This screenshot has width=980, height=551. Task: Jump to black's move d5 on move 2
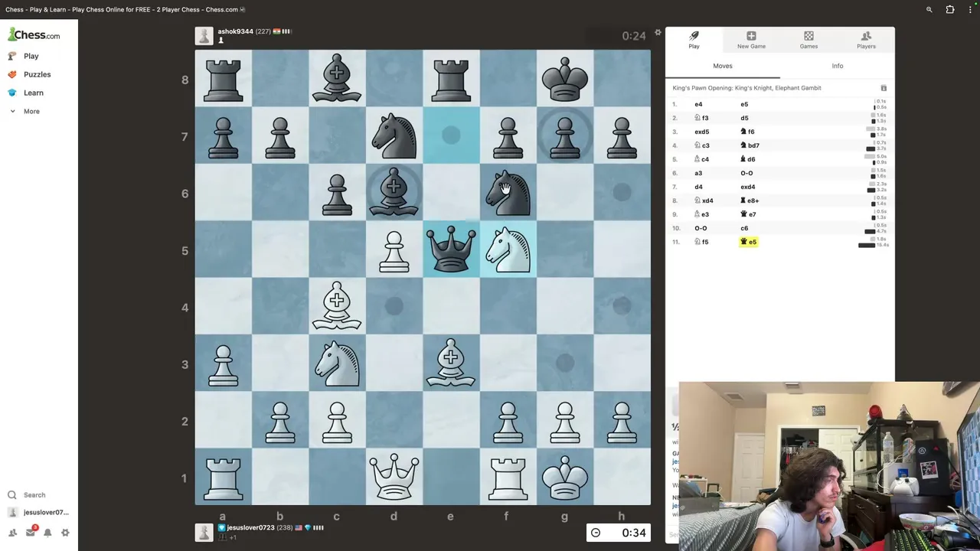[x=745, y=118]
